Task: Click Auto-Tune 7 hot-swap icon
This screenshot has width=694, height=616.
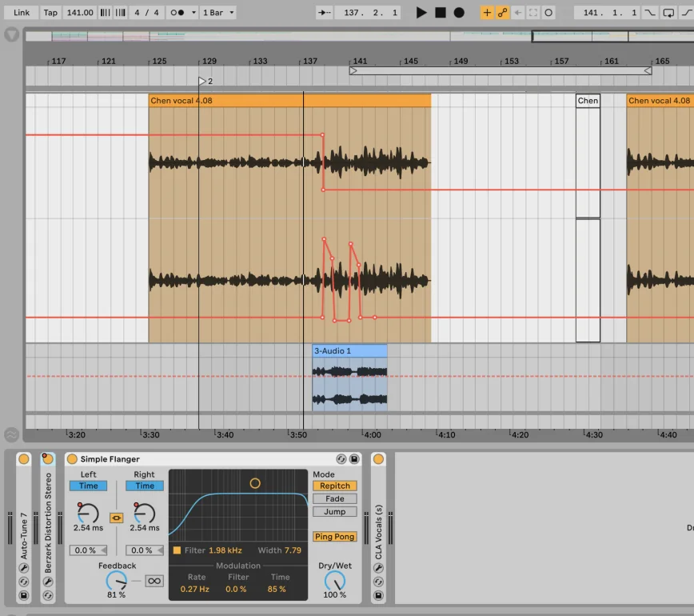Action: point(24,582)
